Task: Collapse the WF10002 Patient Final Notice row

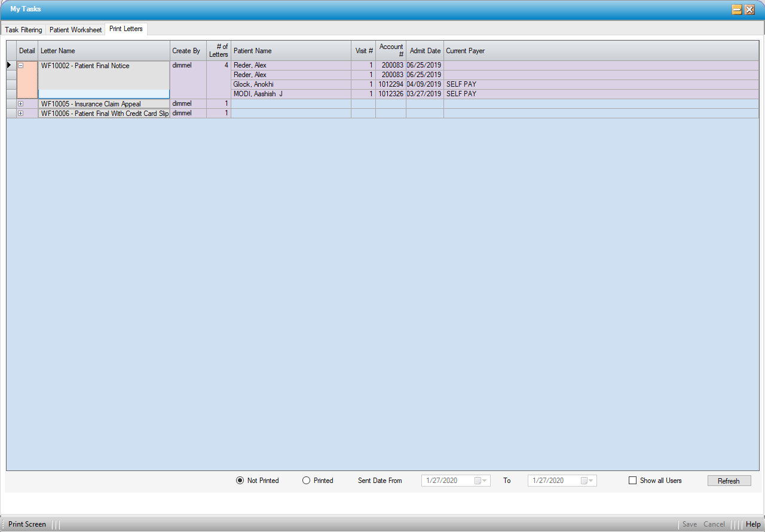Action: tap(20, 66)
